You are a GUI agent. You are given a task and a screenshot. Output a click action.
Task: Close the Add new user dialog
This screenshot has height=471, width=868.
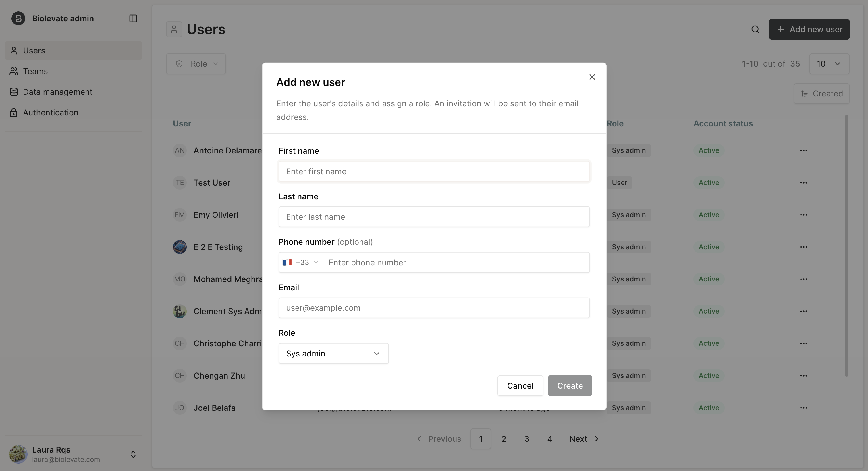(592, 77)
